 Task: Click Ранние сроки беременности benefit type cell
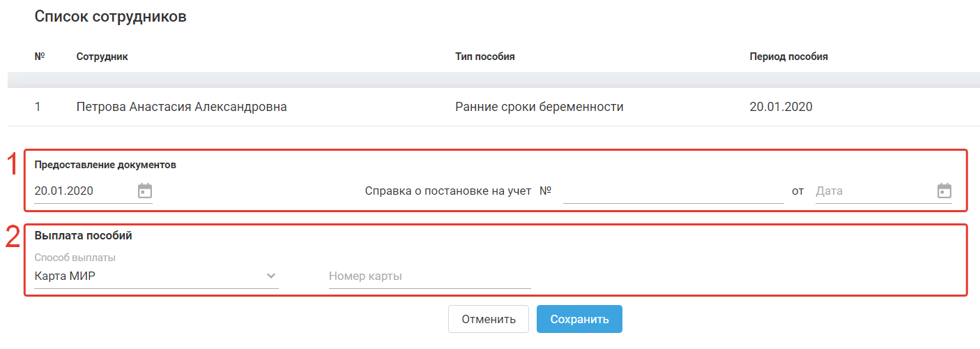point(539,107)
